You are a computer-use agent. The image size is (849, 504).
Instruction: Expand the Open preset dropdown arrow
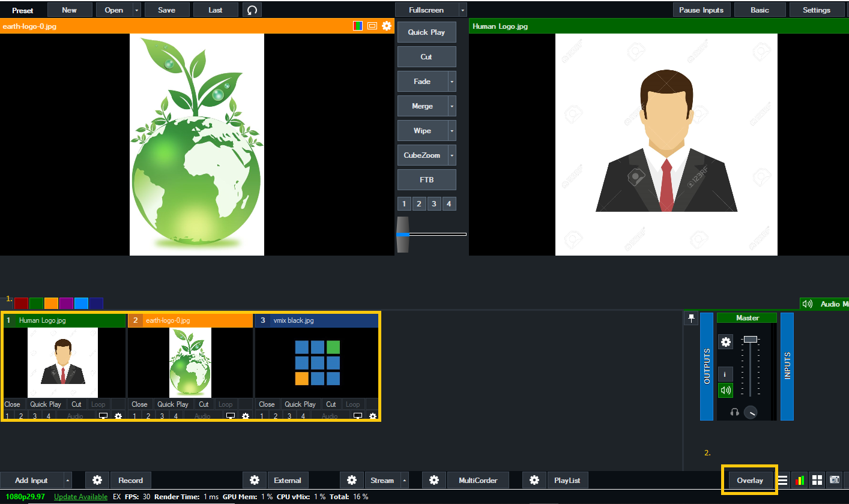(137, 10)
